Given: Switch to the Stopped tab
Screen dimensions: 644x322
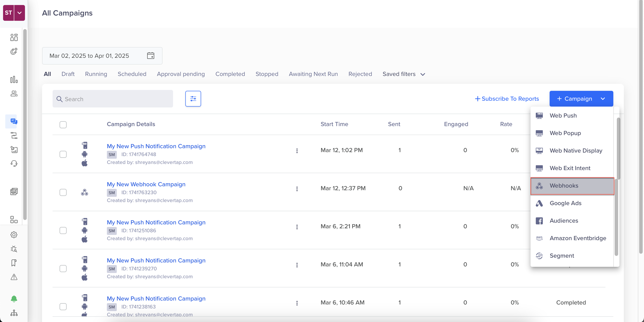Looking at the screenshot, I should [x=267, y=74].
